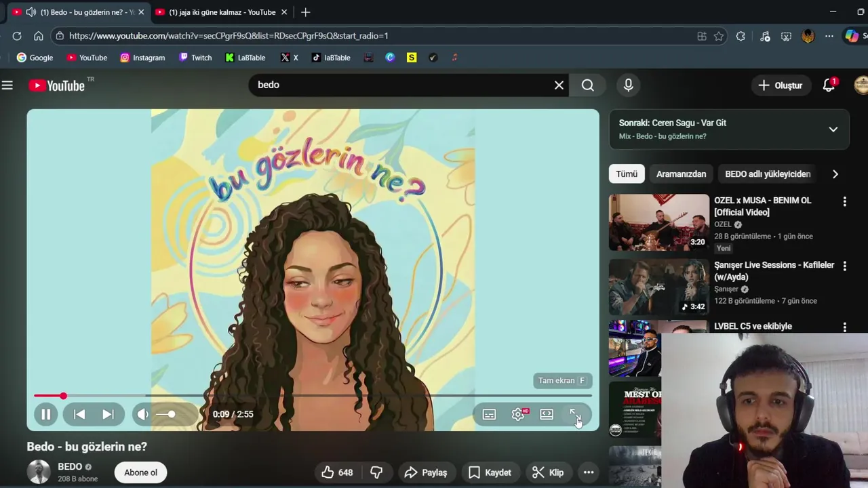Open BEDO channel name link
This screenshot has width=868, height=488.
(70, 466)
